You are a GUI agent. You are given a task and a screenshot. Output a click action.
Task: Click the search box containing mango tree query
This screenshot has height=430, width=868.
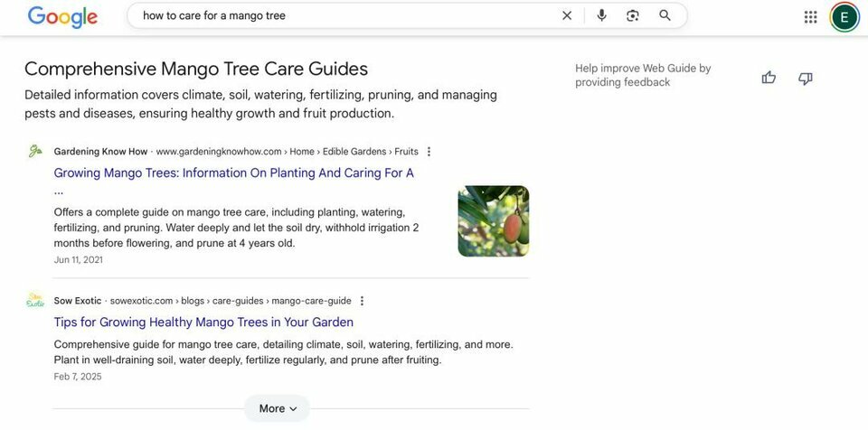[344, 15]
